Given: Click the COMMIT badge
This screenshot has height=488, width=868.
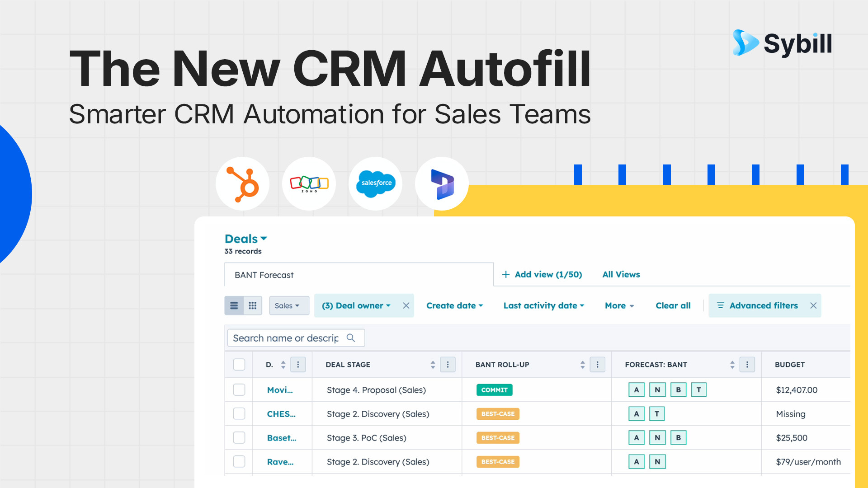Looking at the screenshot, I should [x=494, y=389].
